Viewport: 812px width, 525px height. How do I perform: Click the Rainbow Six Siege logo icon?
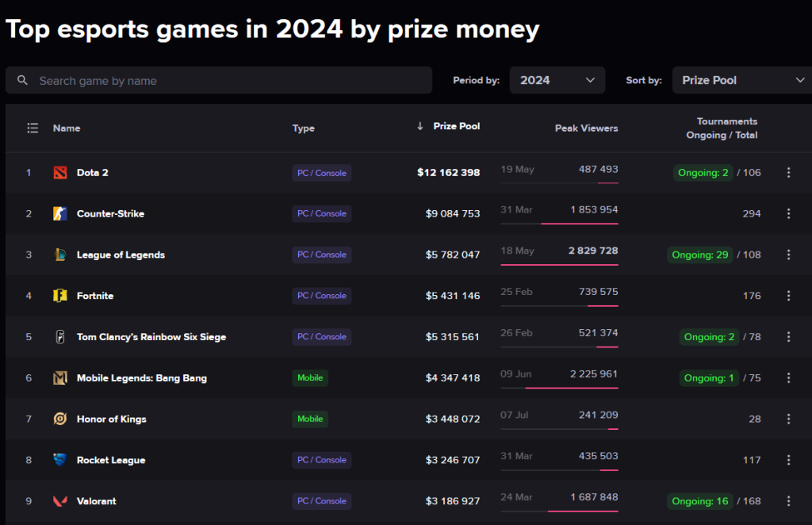click(60, 337)
